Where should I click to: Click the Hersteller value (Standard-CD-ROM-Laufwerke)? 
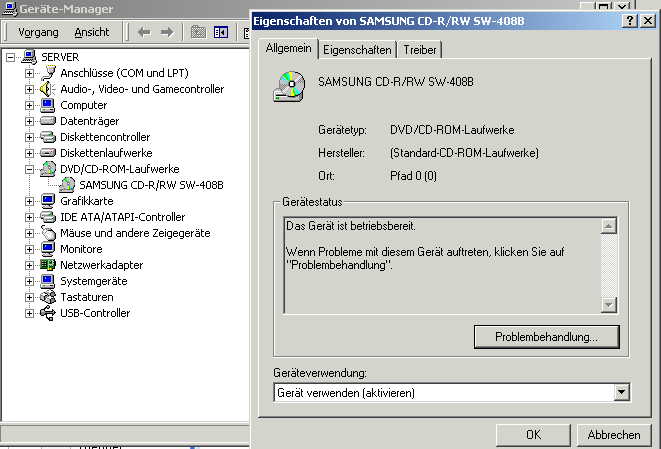click(464, 153)
